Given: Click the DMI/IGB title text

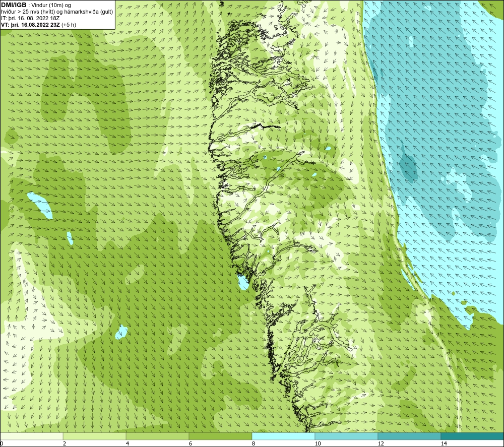Looking at the screenshot, I should (14, 5).
